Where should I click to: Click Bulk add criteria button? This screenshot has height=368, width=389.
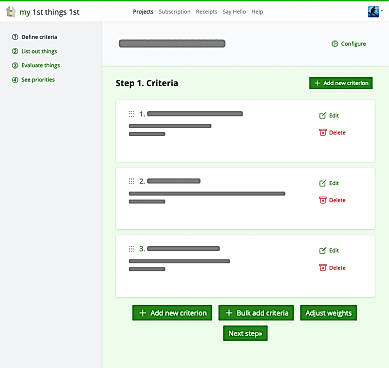[x=256, y=313]
